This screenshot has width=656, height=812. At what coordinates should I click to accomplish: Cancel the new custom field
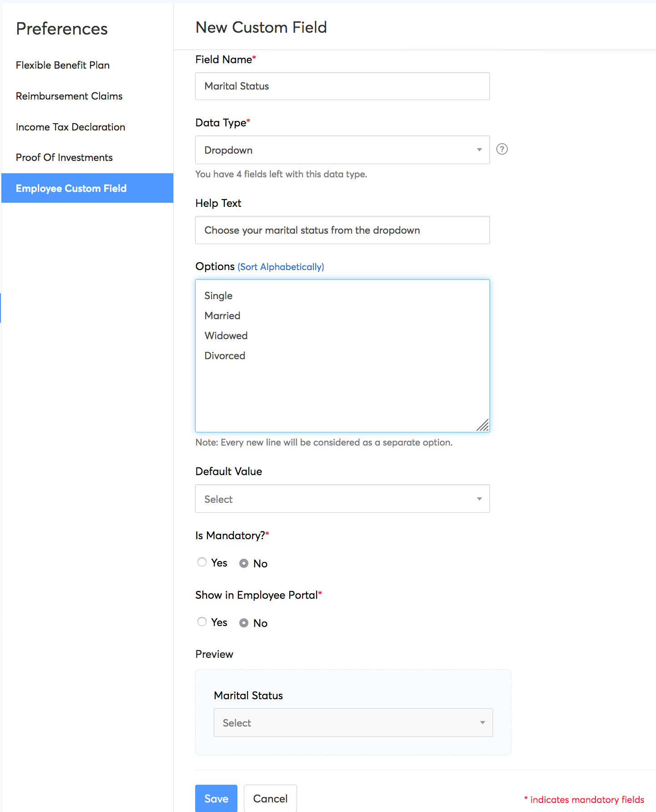270,798
